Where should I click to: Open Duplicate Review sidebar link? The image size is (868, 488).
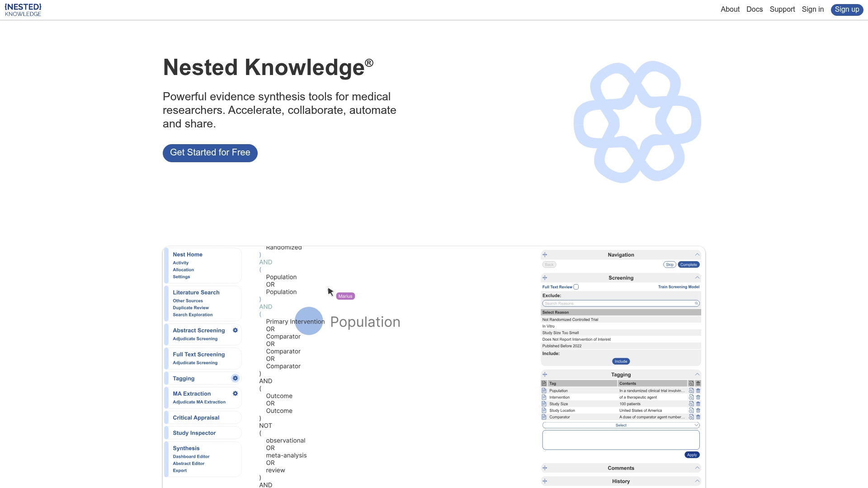191,308
